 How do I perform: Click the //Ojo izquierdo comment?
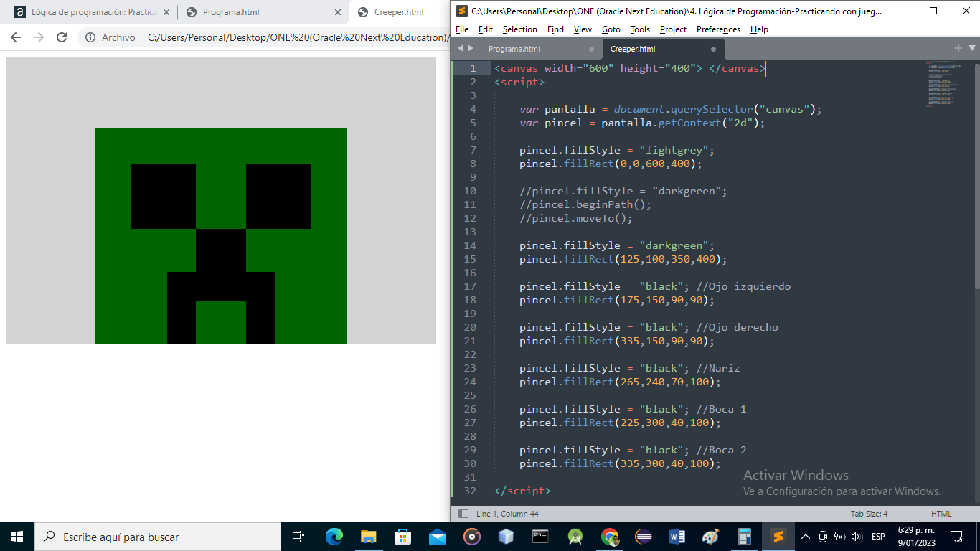point(743,286)
